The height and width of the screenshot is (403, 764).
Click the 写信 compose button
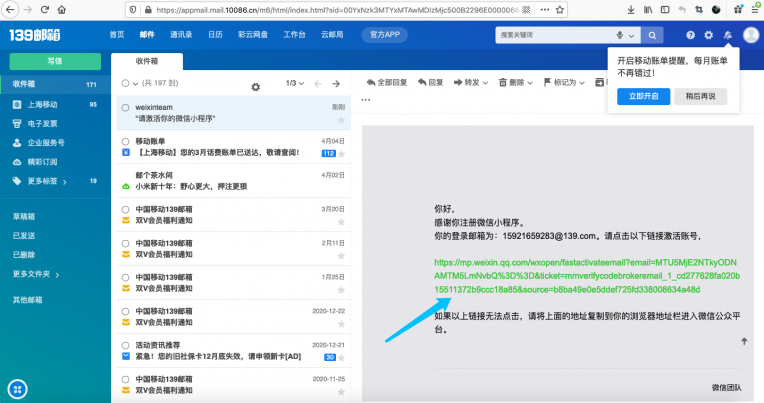pos(55,61)
